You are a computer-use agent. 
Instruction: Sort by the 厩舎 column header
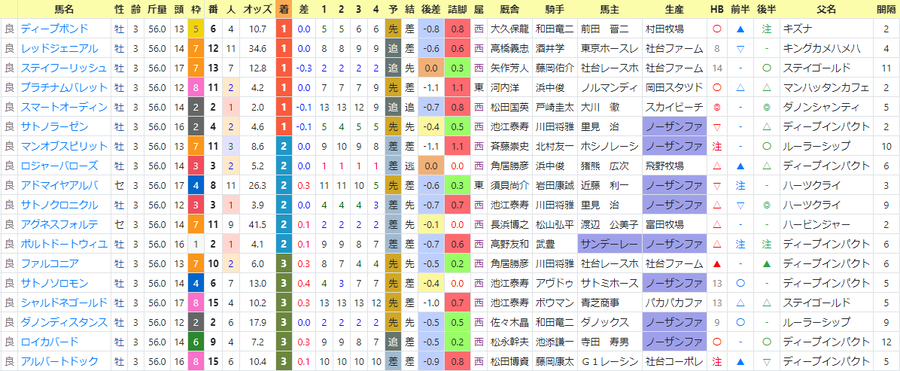(x=509, y=9)
